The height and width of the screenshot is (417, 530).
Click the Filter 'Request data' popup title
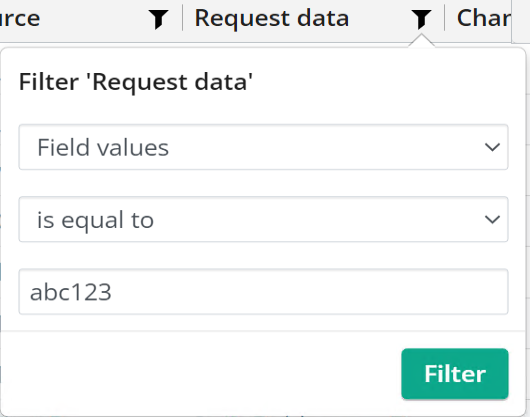136,82
